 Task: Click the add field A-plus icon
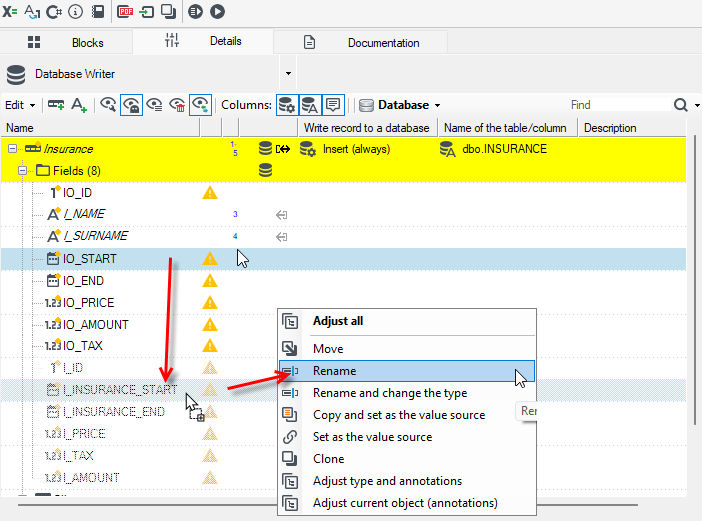click(x=79, y=105)
